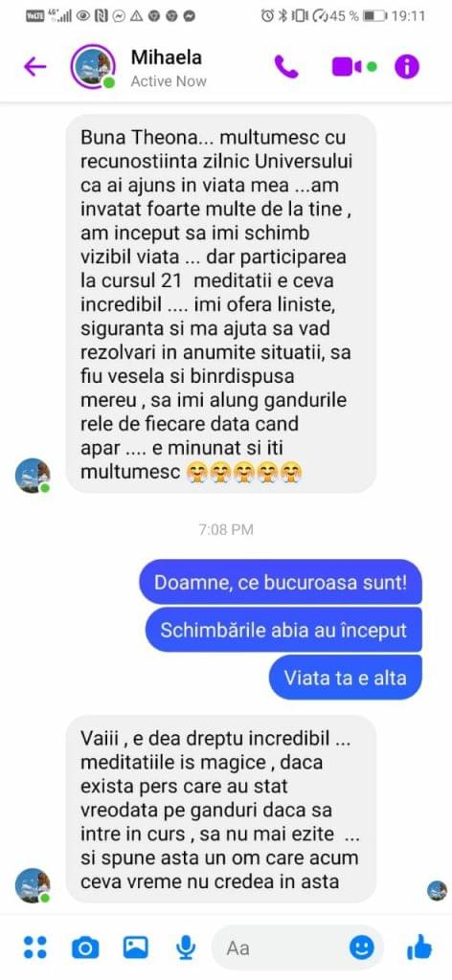
Task: Tap the message starting 'Vaiii'
Action: pyautogui.click(x=221, y=810)
